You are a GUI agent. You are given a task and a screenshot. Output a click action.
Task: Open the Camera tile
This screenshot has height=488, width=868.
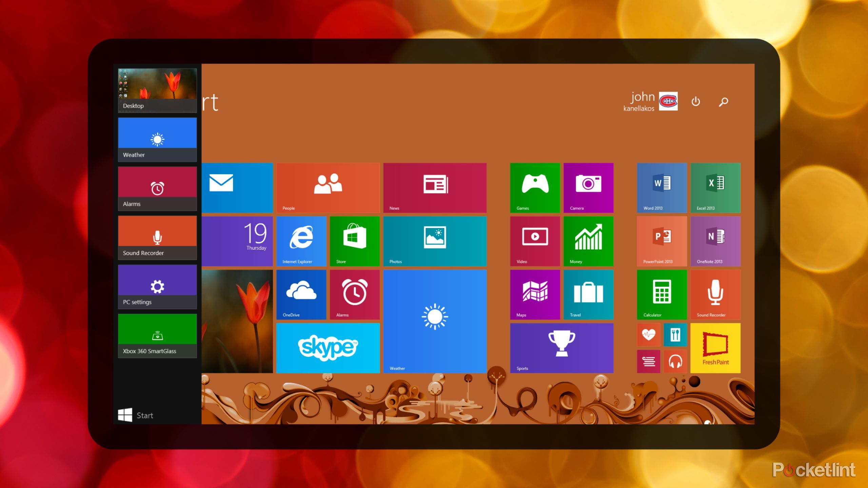point(588,188)
